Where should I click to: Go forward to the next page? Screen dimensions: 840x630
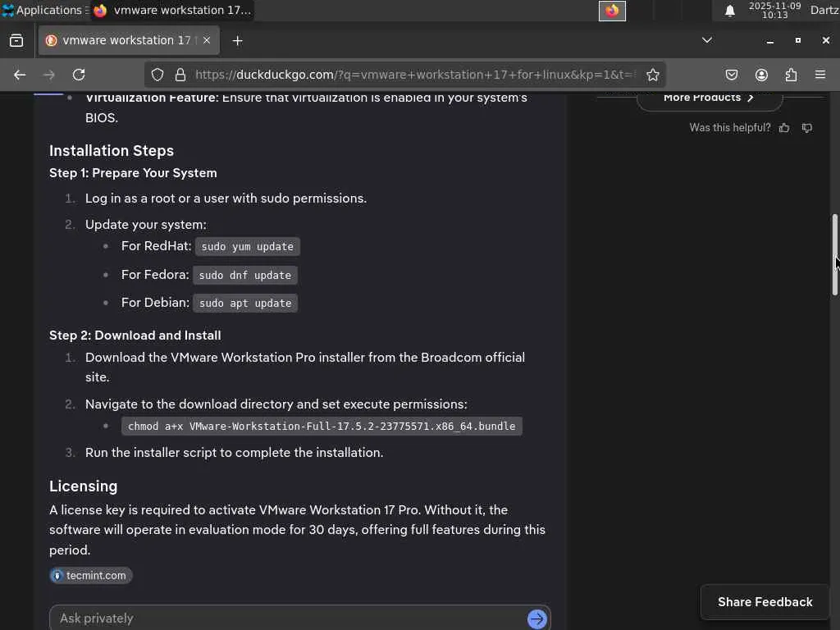(x=48, y=75)
